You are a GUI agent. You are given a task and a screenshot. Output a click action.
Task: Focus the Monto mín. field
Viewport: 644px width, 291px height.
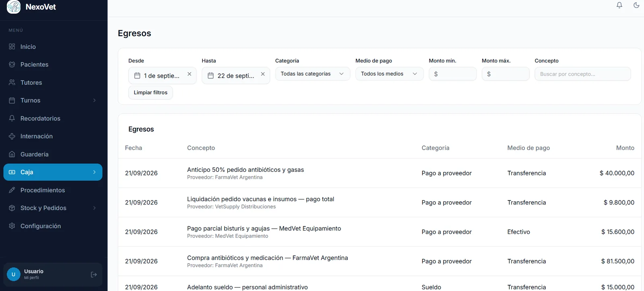coord(452,74)
